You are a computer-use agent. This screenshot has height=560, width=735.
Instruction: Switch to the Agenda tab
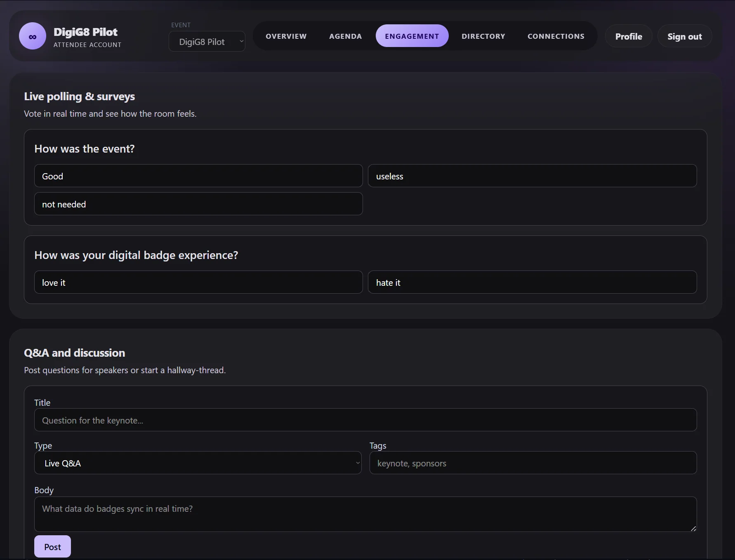coord(346,36)
